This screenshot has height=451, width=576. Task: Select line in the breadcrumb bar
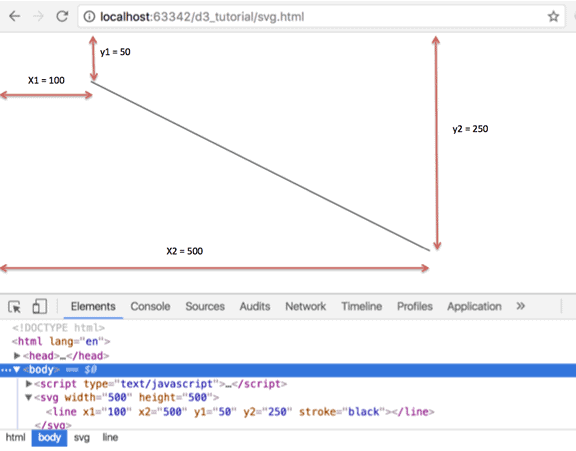[110, 437]
